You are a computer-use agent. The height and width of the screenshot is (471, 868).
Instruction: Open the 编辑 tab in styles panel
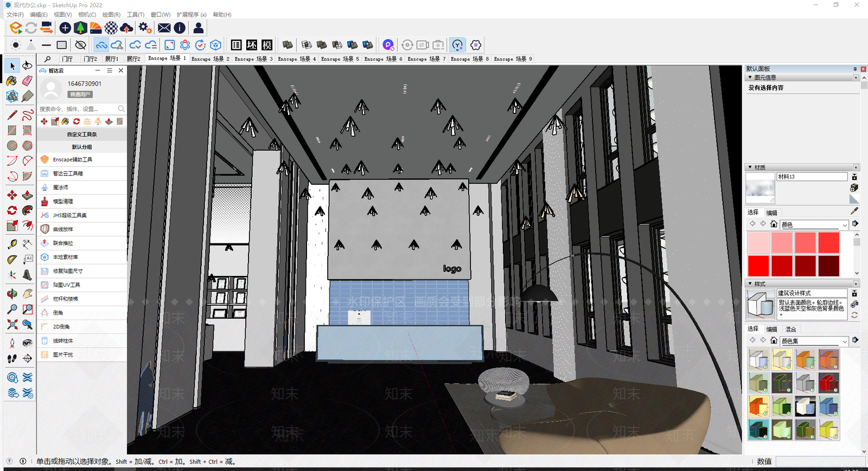point(771,330)
